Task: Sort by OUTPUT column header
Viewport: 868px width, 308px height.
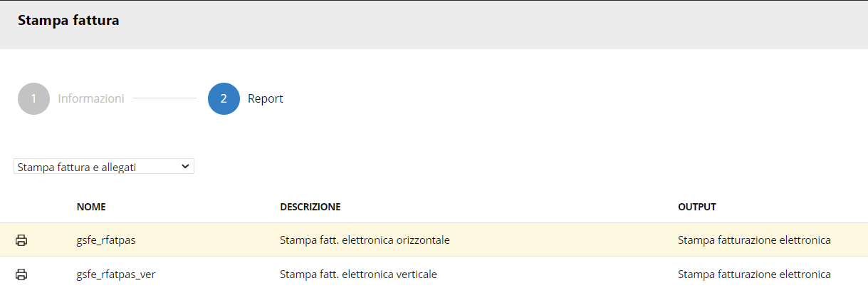Action: 697,207
